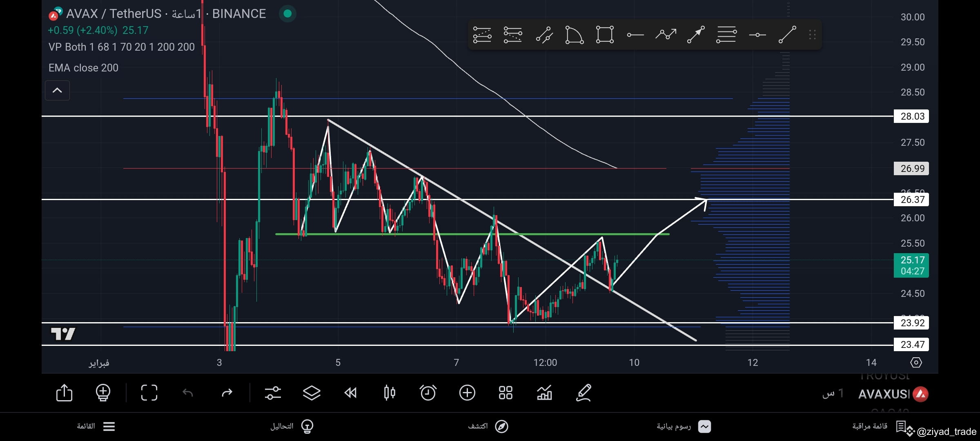The image size is (980, 441).
Task: Choose the zigzag path drawing tool
Action: point(666,35)
